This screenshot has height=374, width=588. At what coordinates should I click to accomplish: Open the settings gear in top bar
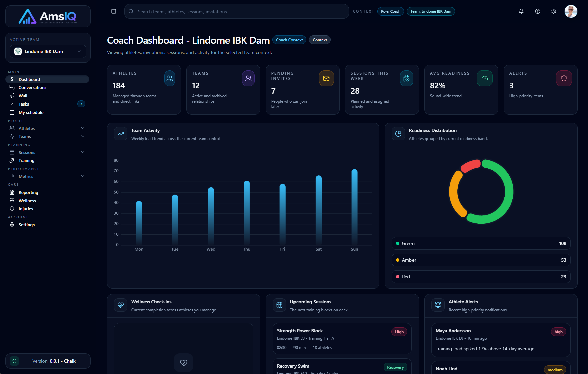554,11
